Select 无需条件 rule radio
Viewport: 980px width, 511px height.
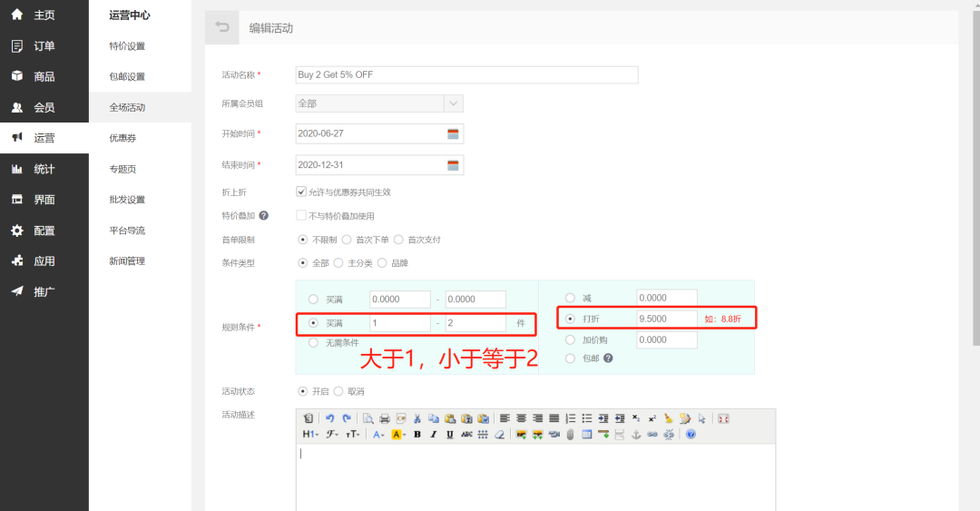coord(314,343)
